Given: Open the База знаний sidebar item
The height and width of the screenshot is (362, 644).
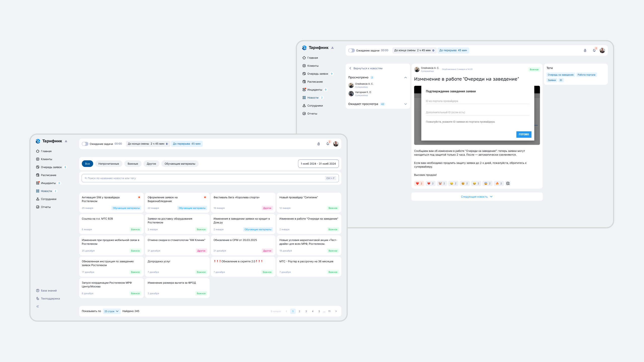Looking at the screenshot, I should pyautogui.click(x=49, y=291).
